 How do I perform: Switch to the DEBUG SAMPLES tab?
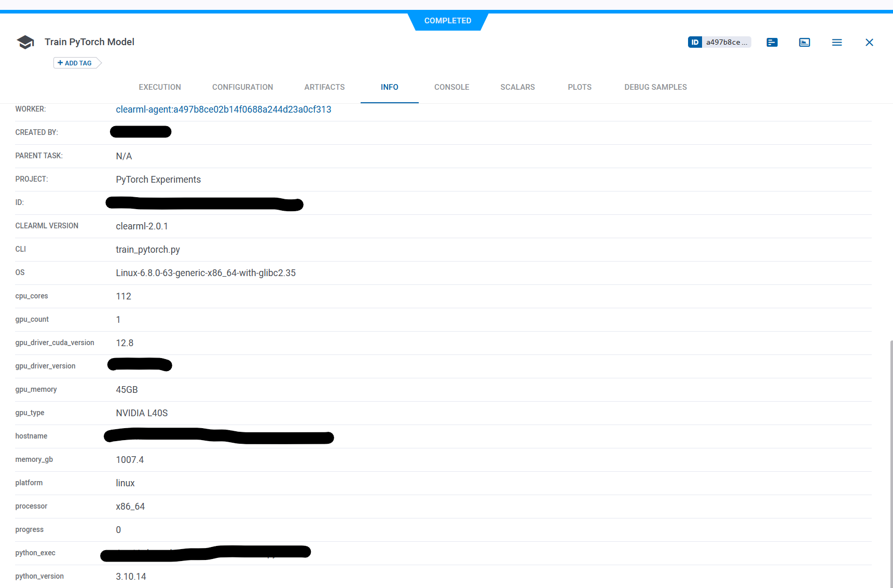(655, 87)
